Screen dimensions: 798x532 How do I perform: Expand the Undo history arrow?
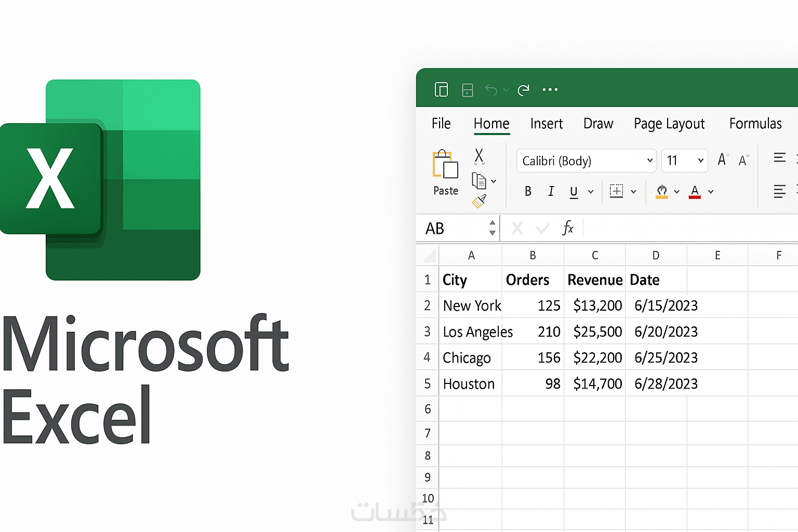[x=506, y=90]
